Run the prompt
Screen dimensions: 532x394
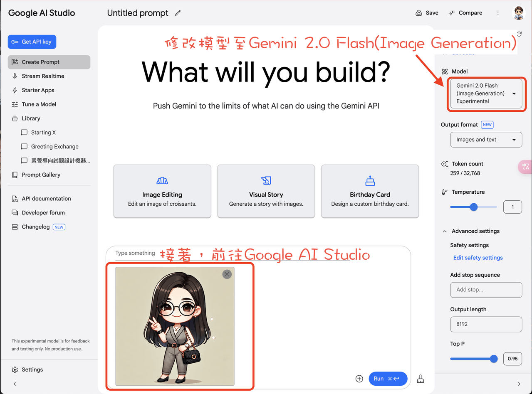[388, 379]
